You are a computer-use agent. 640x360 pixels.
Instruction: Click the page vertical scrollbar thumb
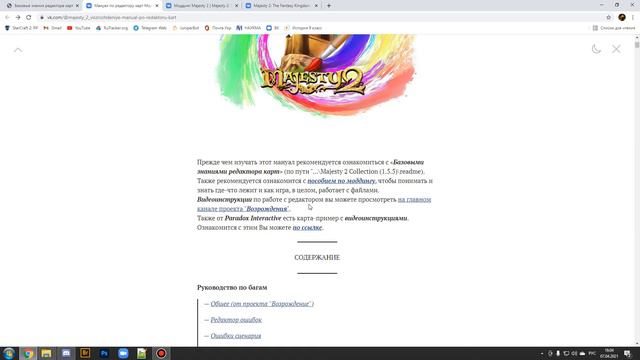coord(637,44)
